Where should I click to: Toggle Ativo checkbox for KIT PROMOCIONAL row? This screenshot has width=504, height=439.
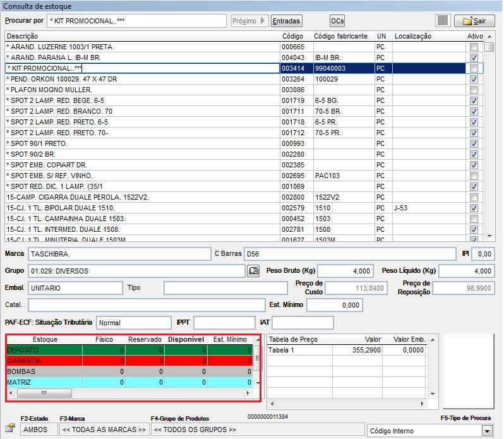tap(474, 68)
